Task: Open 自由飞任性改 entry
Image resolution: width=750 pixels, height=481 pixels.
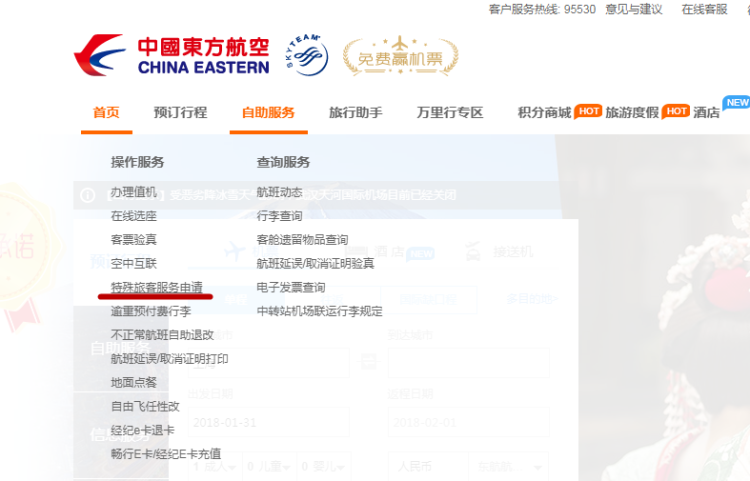Action: [145, 406]
